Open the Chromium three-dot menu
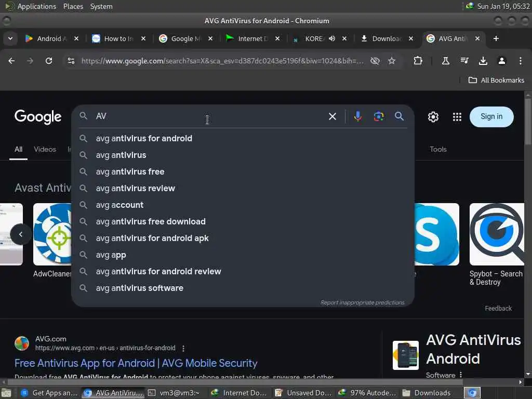Screen dimensions: 532x399 [521, 61]
